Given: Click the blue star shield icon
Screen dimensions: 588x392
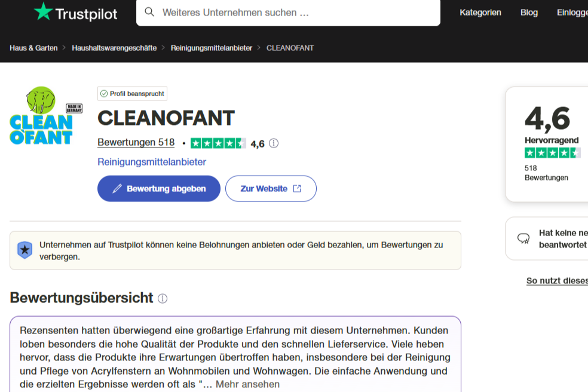Looking at the screenshot, I should [24, 250].
